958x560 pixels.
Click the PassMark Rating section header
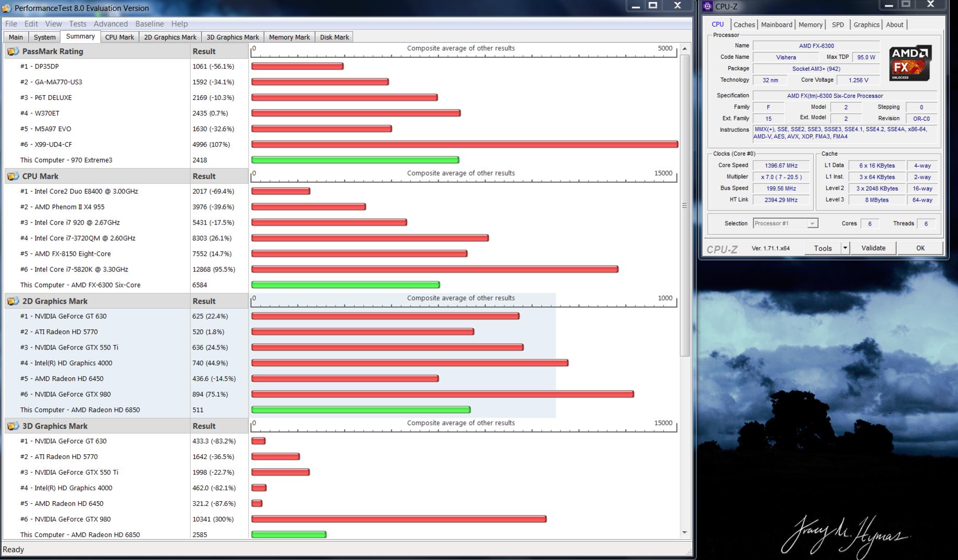pyautogui.click(x=97, y=51)
